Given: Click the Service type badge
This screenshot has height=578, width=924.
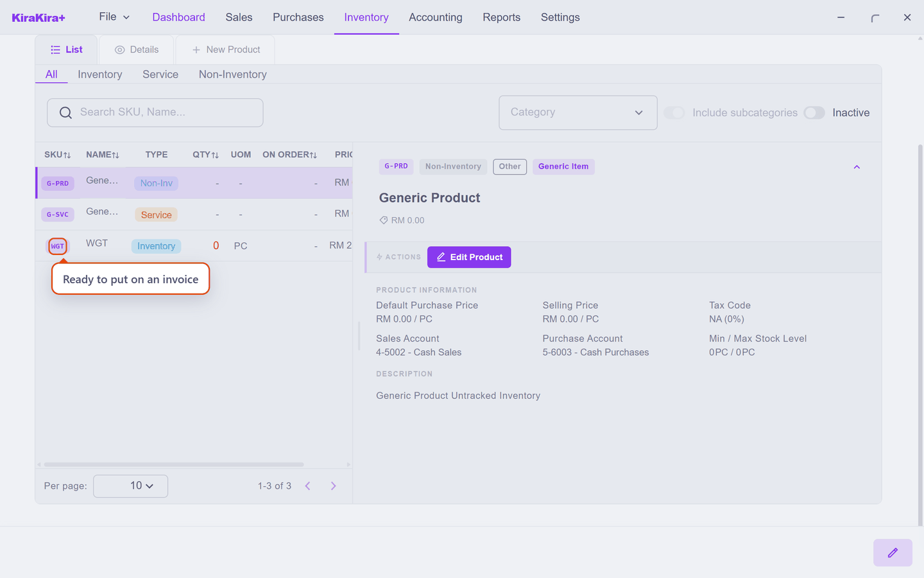Looking at the screenshot, I should 156,215.
